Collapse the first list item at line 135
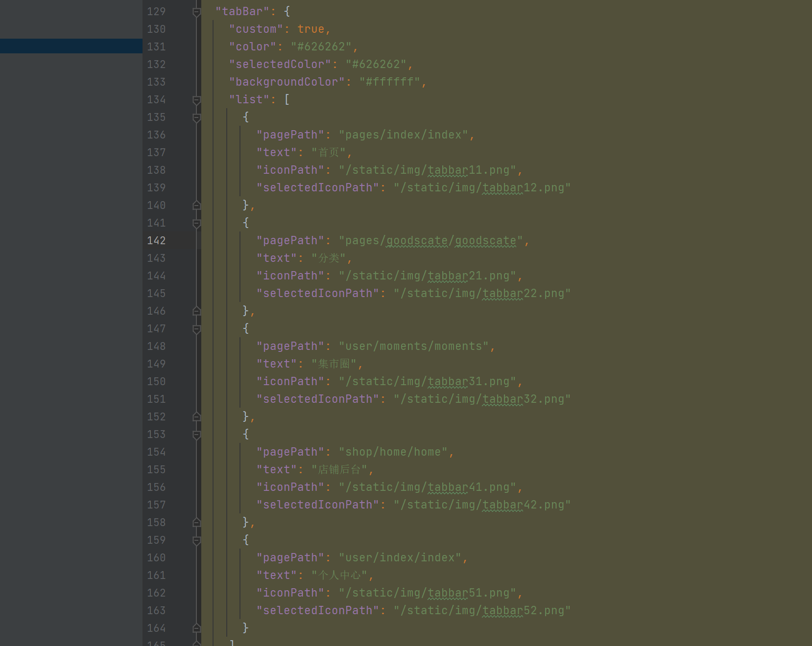 (196, 117)
